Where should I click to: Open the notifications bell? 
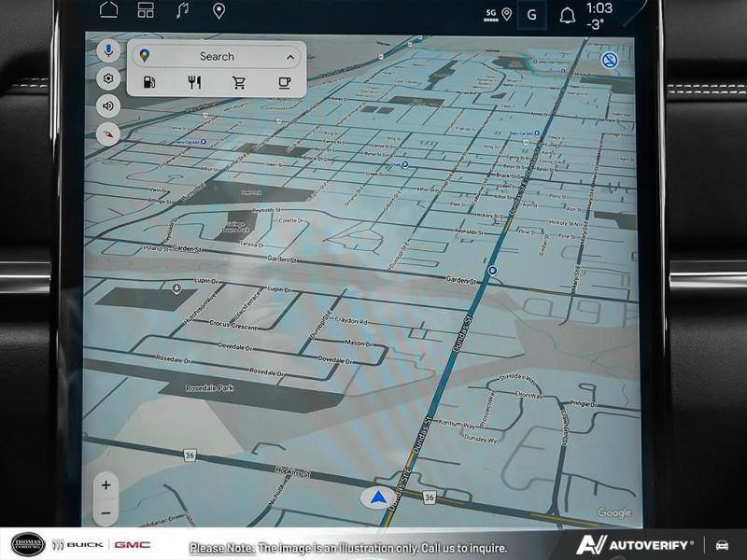(x=567, y=15)
